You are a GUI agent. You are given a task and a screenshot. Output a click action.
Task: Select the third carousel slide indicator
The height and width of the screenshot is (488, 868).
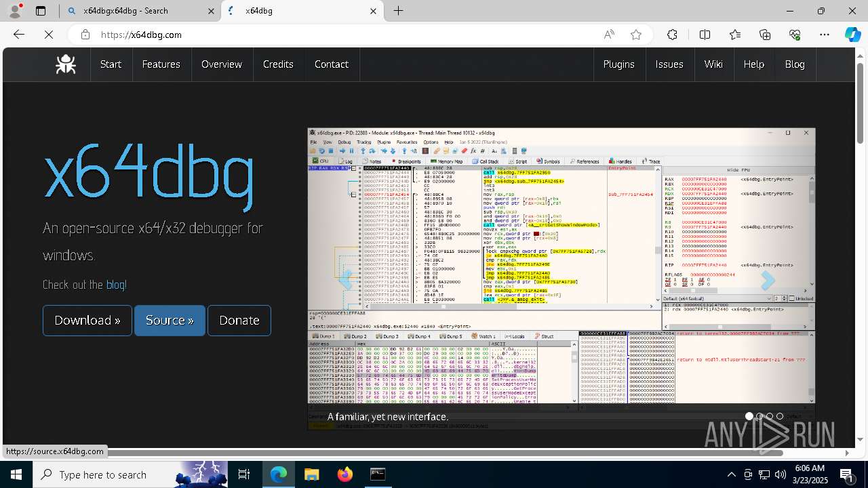point(770,416)
